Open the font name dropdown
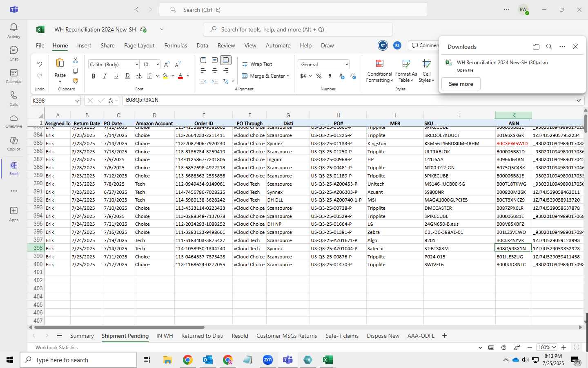Viewport: 588px width, 368px height. [137, 65]
